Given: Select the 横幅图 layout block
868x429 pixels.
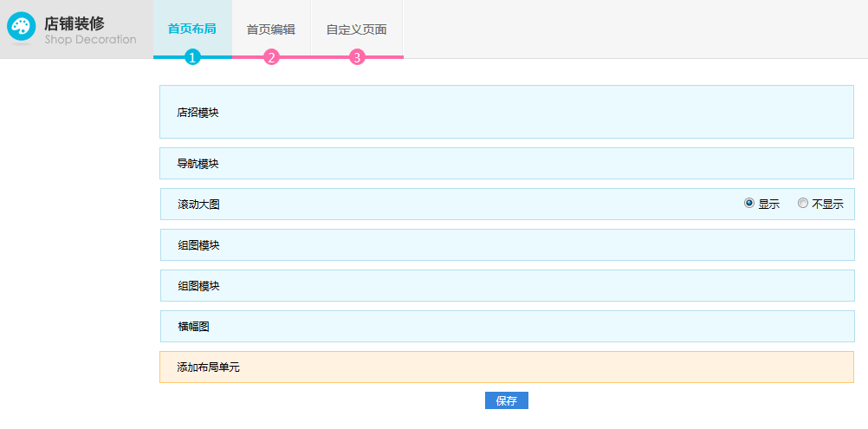Looking at the screenshot, I should 507,327.
